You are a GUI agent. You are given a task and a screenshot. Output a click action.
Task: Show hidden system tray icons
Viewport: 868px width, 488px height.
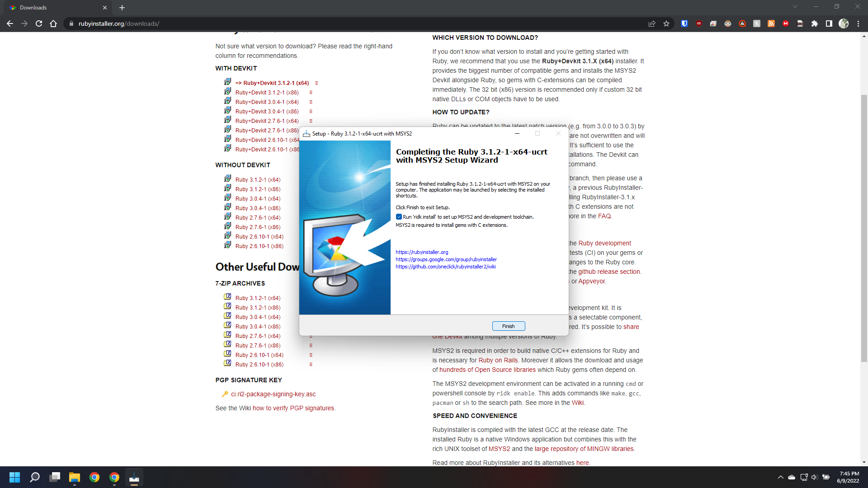781,477
